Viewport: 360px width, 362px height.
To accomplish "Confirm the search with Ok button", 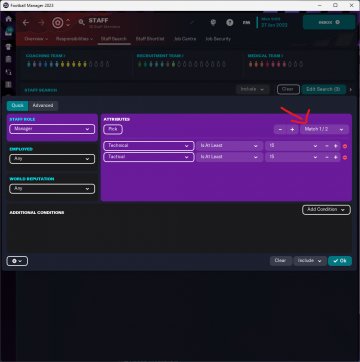I will point(340,261).
